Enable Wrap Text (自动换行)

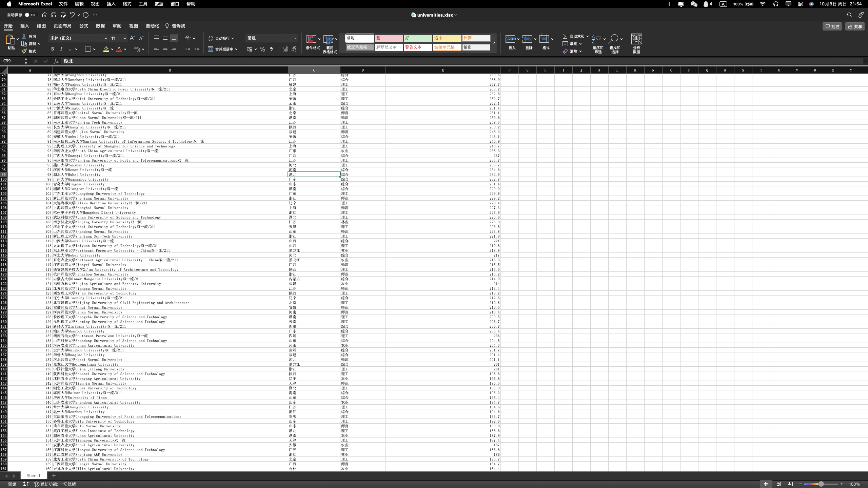[221, 38]
